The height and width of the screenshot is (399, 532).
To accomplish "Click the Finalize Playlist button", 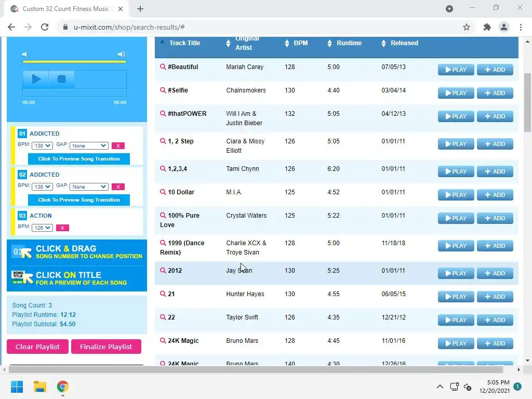I will 106,347.
